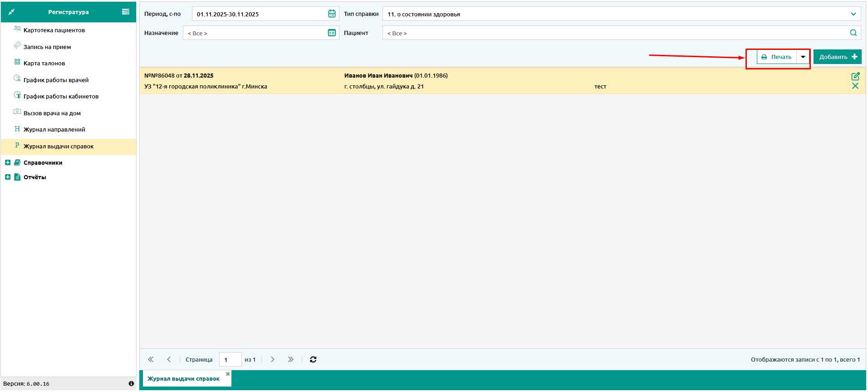Click the version info icon
This screenshot has height=392, width=868.
tap(131, 384)
